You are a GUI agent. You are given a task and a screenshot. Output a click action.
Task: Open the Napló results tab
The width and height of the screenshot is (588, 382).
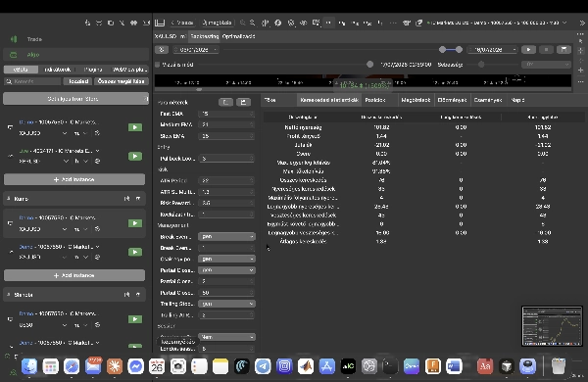point(517,100)
